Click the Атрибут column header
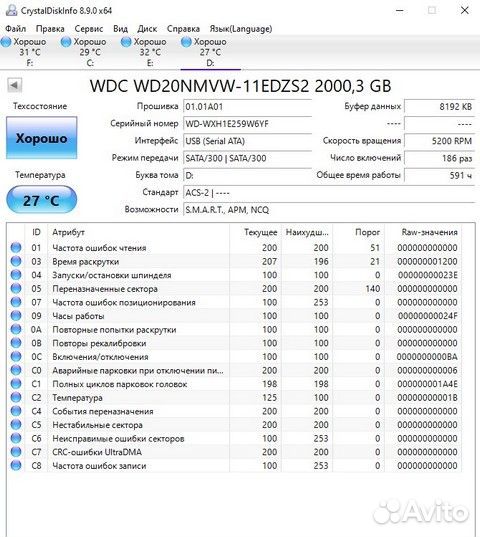Screen dimensions: 480x537 coord(138,232)
